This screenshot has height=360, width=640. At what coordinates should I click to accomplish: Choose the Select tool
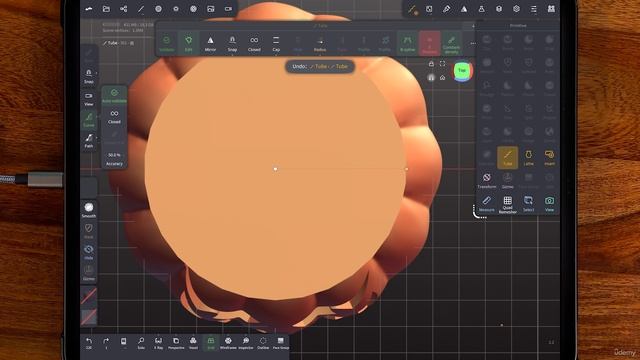[529, 203]
